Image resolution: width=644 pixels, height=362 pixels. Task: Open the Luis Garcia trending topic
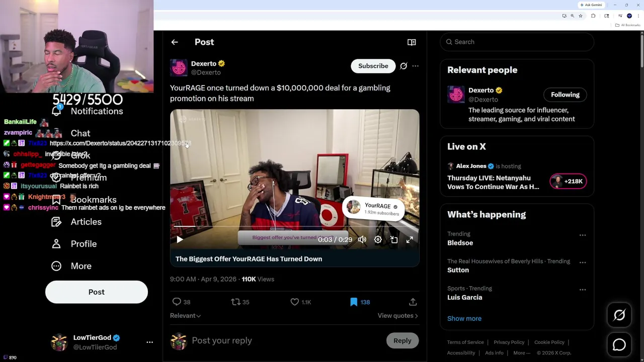pos(464,297)
